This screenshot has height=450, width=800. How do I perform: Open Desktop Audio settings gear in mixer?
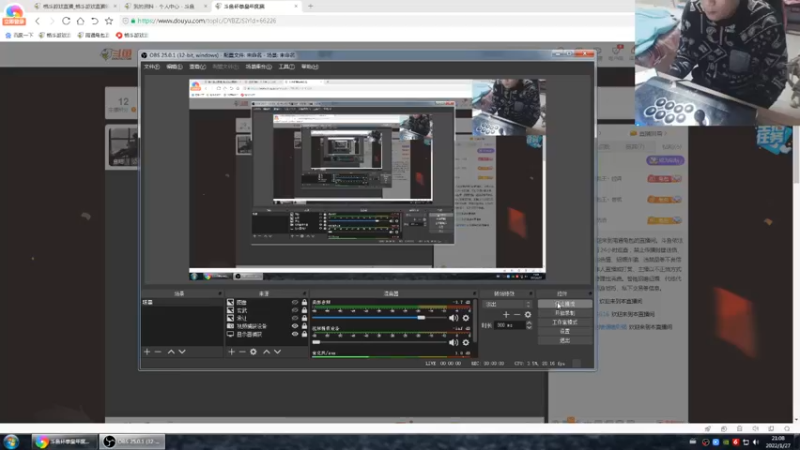pos(466,318)
